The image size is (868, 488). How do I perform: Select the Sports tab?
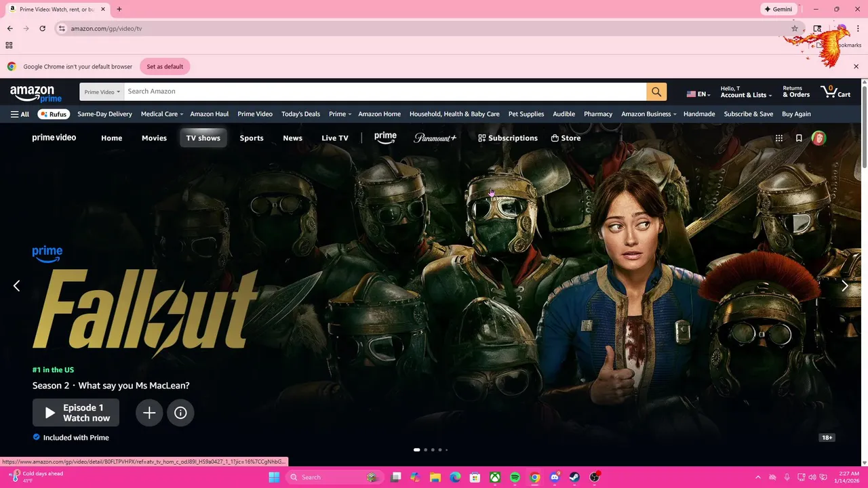point(252,138)
